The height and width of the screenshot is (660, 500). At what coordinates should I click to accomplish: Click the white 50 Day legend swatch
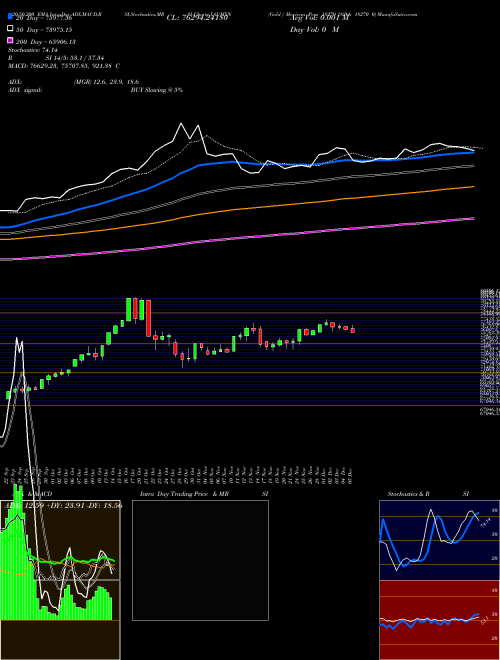[x=11, y=29]
